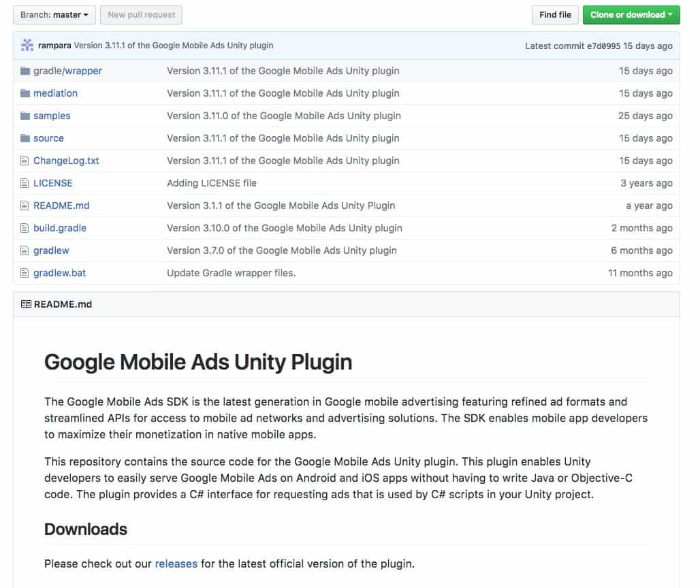Image resolution: width=700 pixels, height=588 pixels.
Task: Open 'Adding LICENSE file' commit message
Action: pyautogui.click(x=212, y=183)
